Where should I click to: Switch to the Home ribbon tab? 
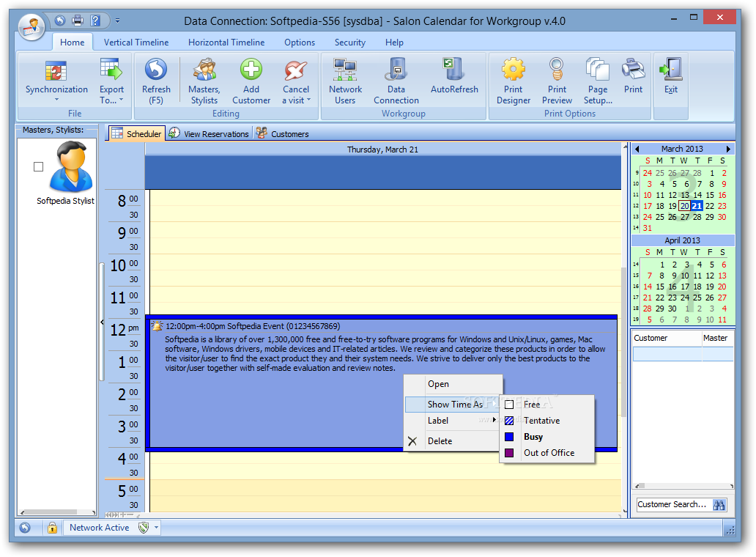(73, 43)
